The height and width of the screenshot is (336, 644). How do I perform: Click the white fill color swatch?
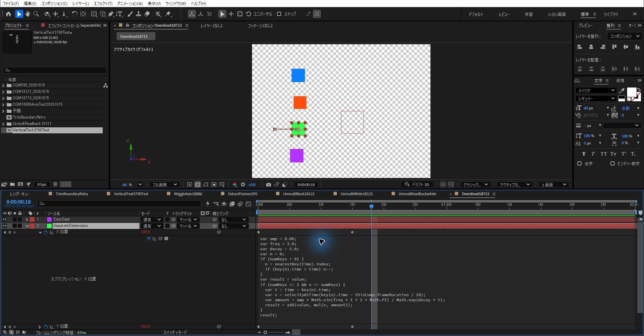631,92
